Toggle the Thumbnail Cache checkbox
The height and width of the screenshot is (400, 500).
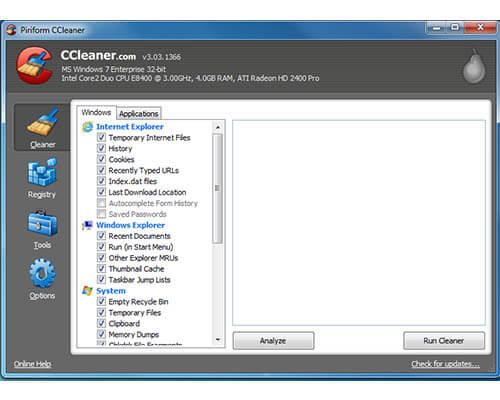point(101,269)
